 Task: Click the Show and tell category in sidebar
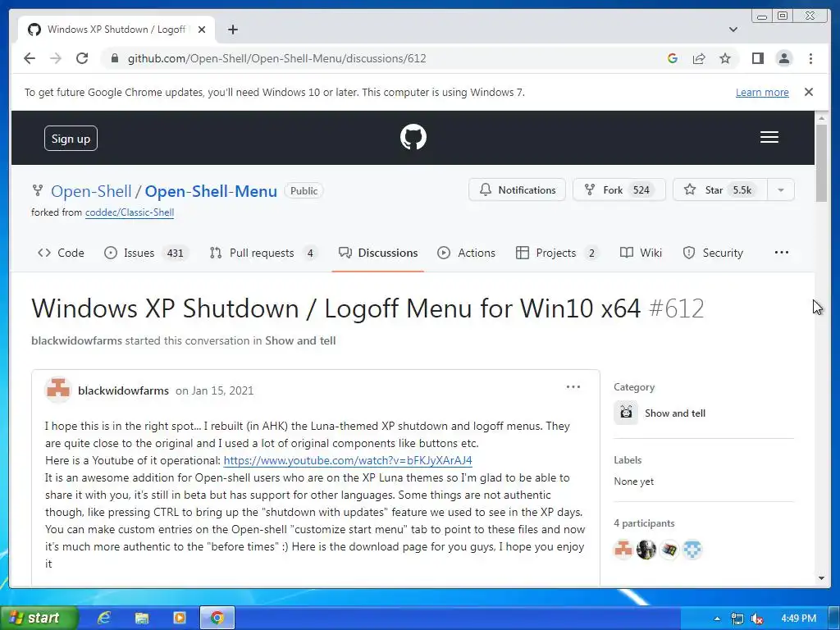(675, 413)
